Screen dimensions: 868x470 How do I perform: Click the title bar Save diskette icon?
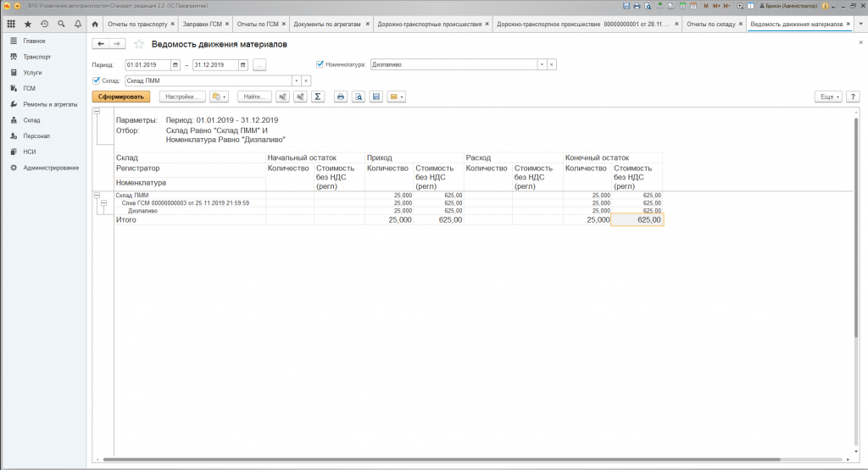(626, 6)
